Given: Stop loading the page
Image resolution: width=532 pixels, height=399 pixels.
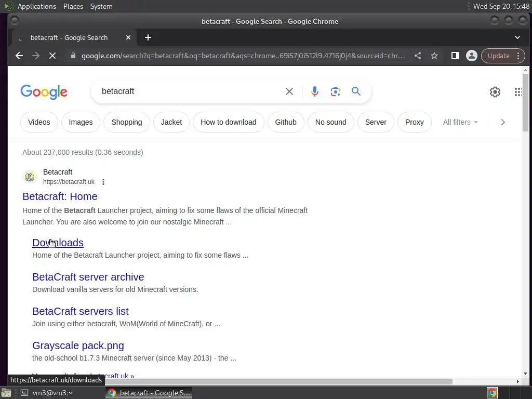Looking at the screenshot, I should [52, 56].
